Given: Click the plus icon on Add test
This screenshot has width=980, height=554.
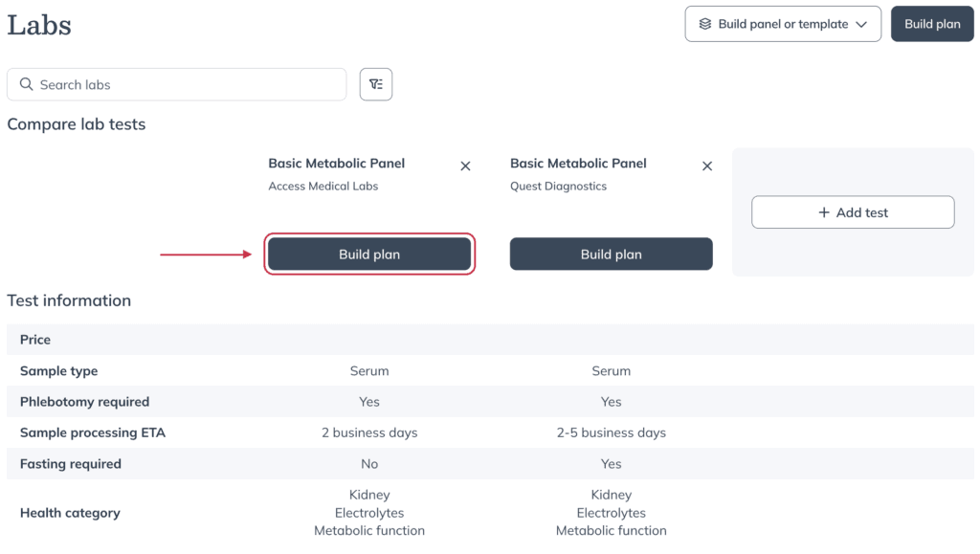Looking at the screenshot, I should click(x=824, y=212).
